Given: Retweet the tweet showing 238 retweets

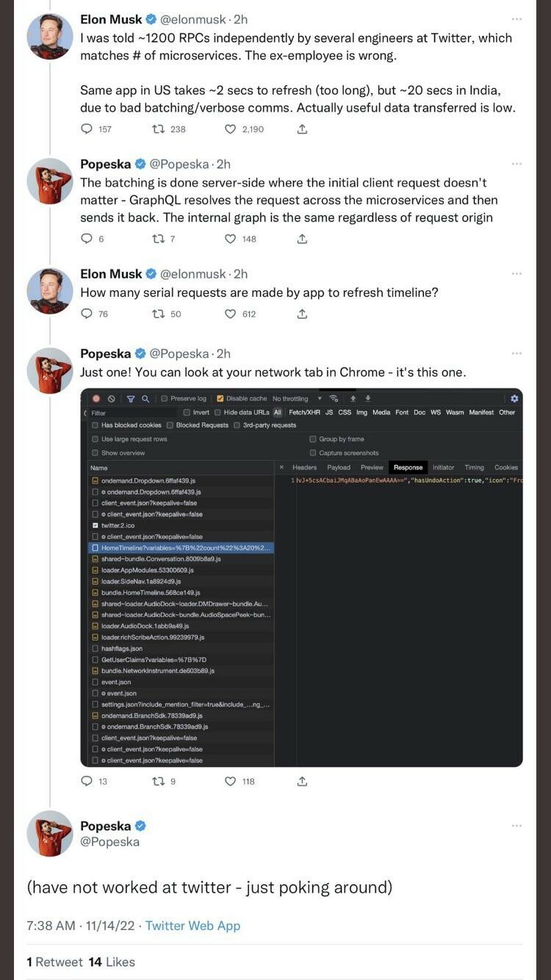Looking at the screenshot, I should pos(157,129).
